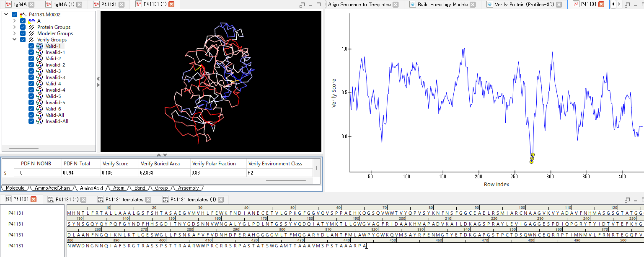This screenshot has width=644, height=257.
Task: Expand the chain A tree node
Action: click(x=15, y=21)
